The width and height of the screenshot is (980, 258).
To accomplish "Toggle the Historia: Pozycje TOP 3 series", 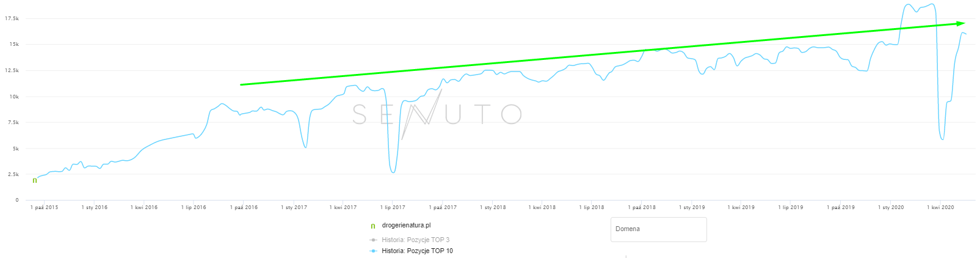I will 415,240.
